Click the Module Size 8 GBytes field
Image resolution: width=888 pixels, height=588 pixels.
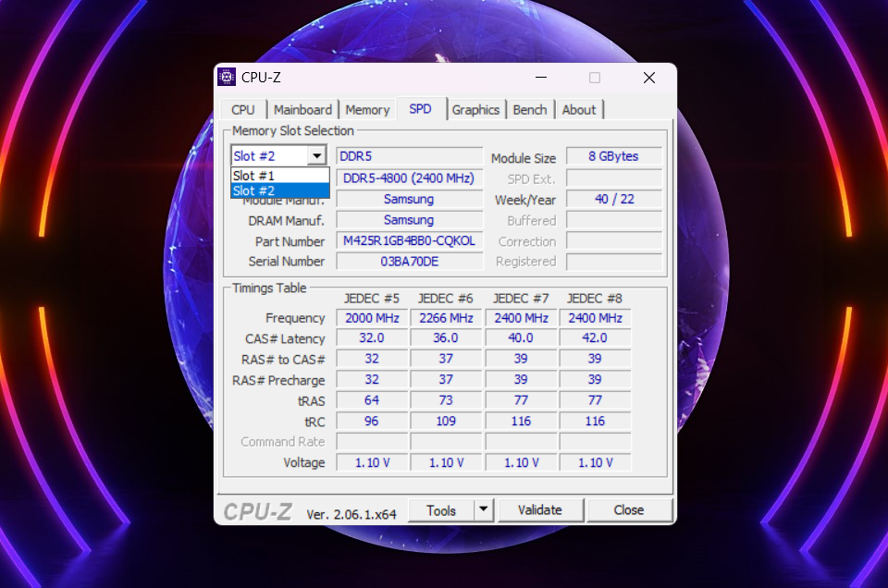point(614,156)
